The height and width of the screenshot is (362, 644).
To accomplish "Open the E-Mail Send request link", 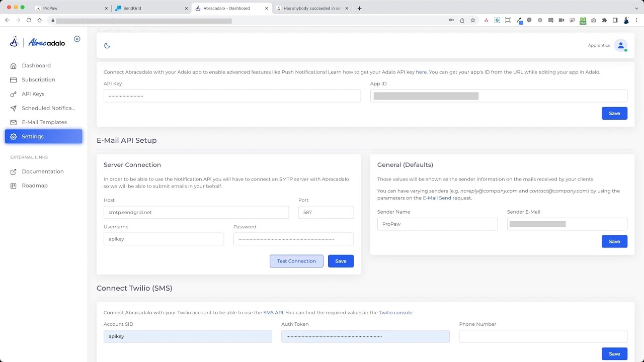I will (x=437, y=198).
